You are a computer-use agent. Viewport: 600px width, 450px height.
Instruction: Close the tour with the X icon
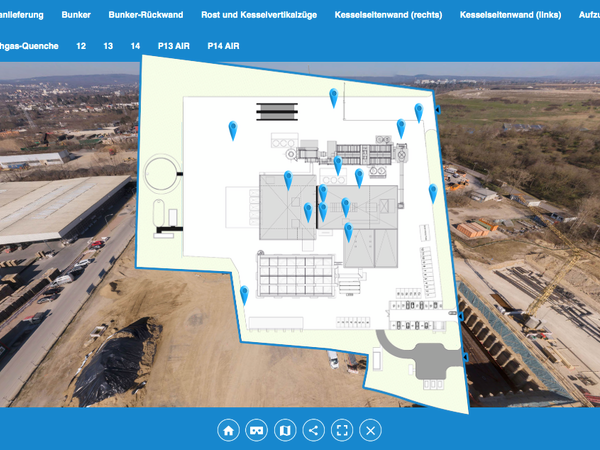coord(371,430)
